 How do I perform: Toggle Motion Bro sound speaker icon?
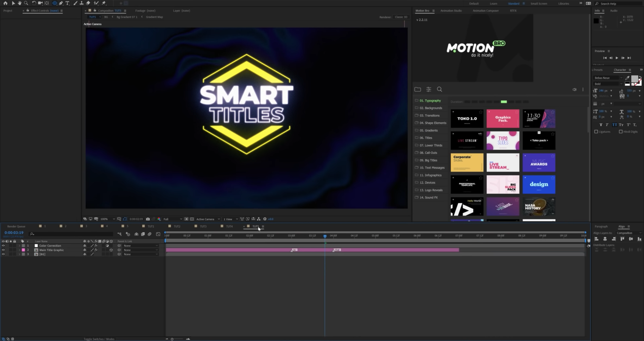coord(575,90)
